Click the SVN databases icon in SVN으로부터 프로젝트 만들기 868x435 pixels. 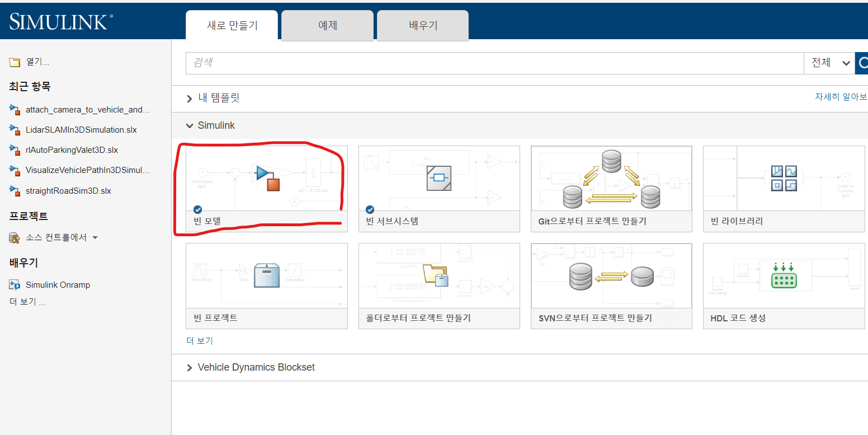tap(611, 275)
